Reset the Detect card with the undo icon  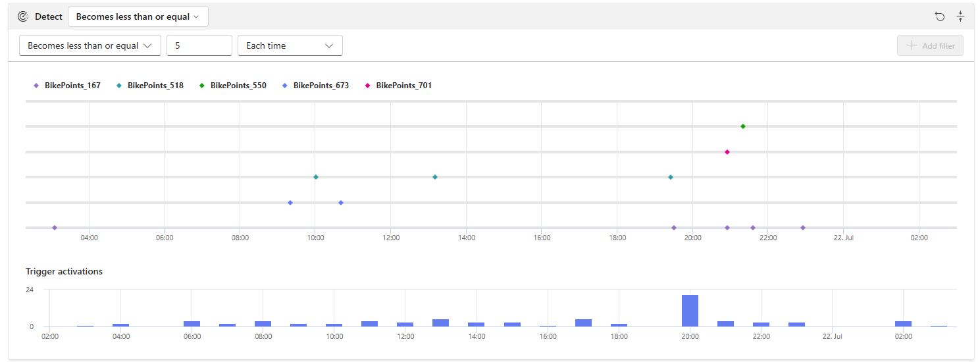tap(940, 16)
